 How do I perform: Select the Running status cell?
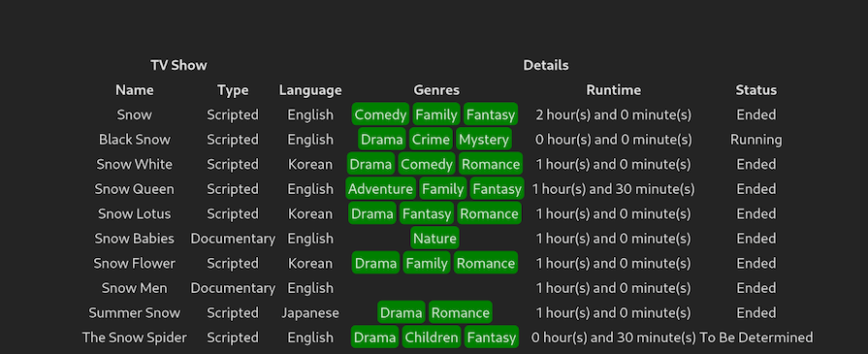click(755, 140)
